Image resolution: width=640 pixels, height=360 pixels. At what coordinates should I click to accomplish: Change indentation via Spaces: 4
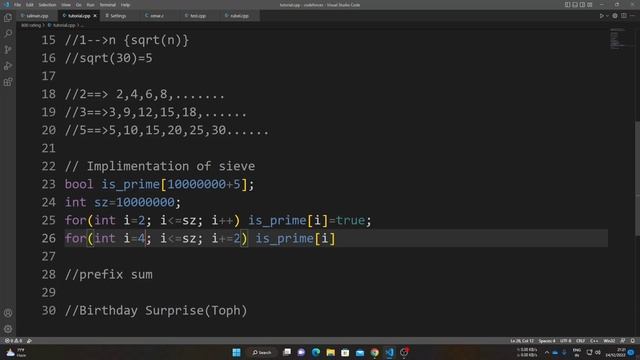pos(547,340)
